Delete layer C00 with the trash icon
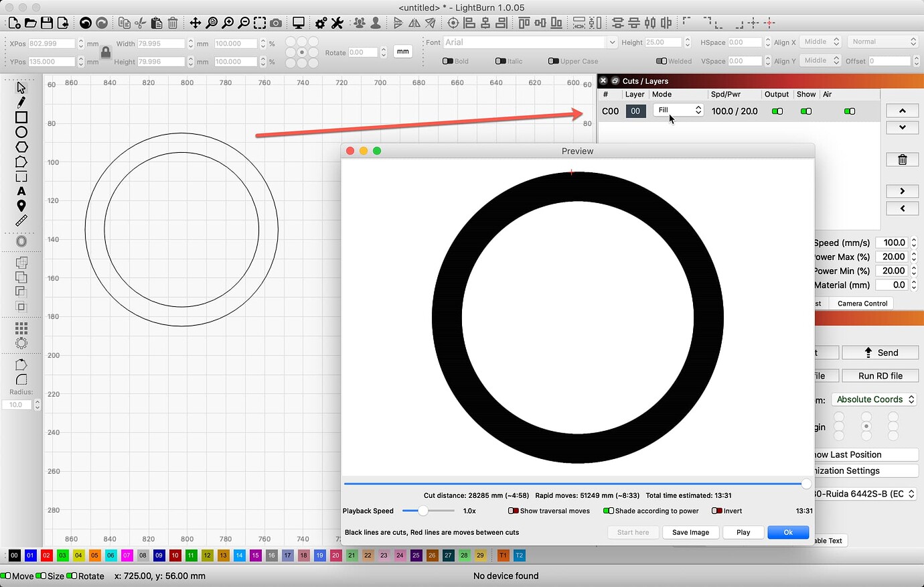This screenshot has width=924, height=587. click(902, 159)
